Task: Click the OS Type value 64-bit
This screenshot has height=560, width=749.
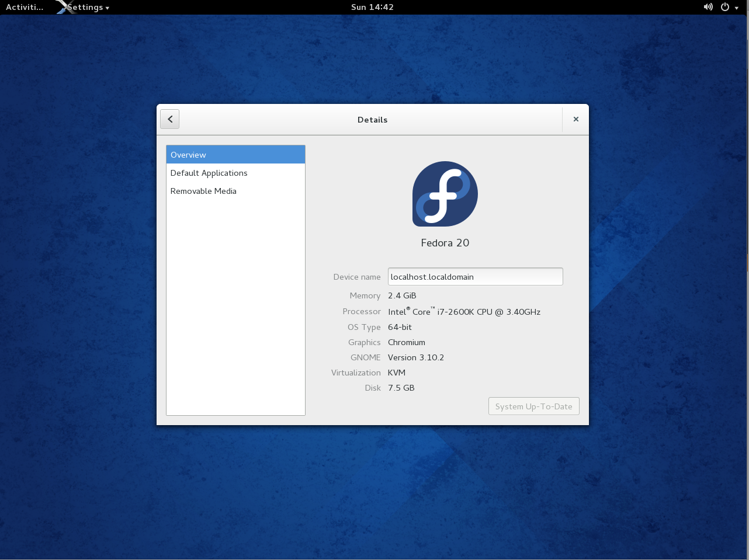Action: click(400, 327)
